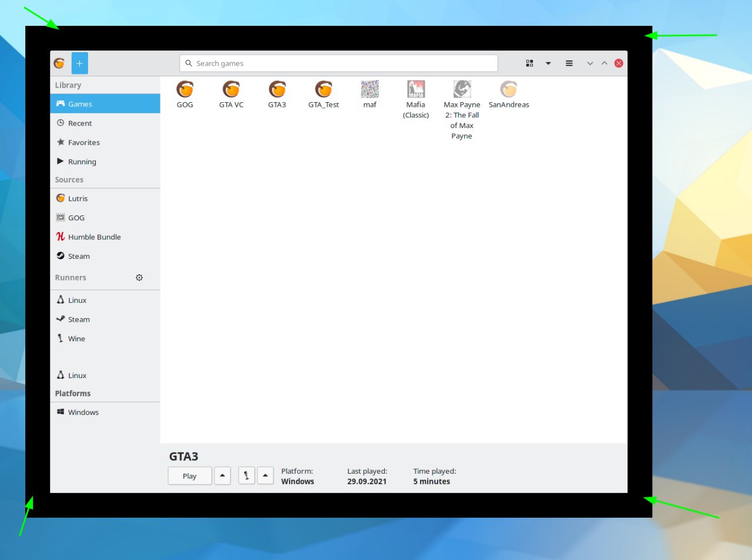
Task: Open Runners settings gear icon
Action: click(x=139, y=278)
